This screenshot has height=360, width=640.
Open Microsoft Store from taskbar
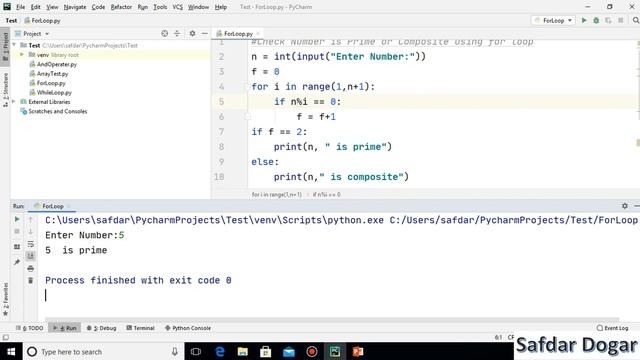265,351
